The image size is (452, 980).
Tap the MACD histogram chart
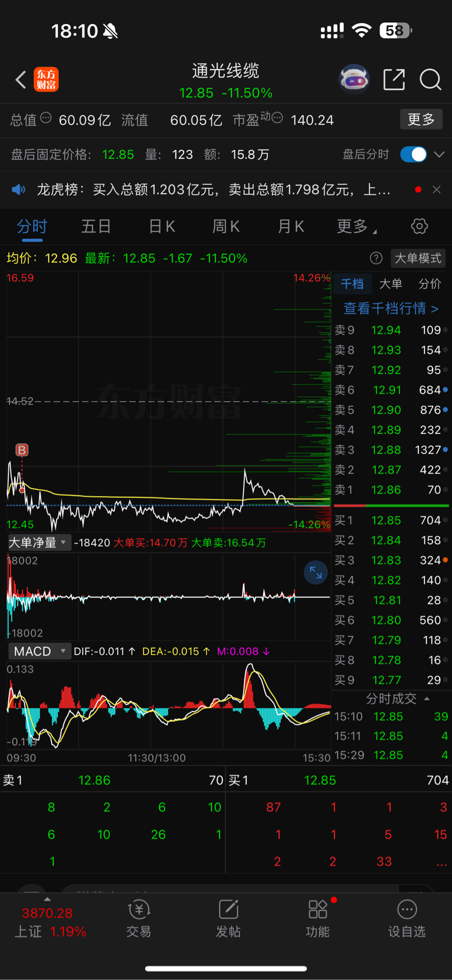(168, 705)
